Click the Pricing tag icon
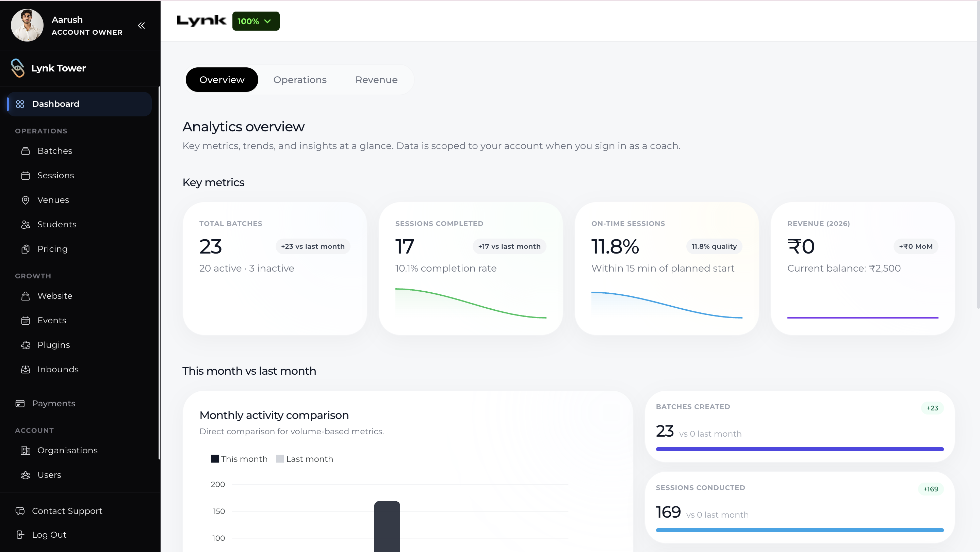This screenshot has width=980, height=552. click(26, 249)
